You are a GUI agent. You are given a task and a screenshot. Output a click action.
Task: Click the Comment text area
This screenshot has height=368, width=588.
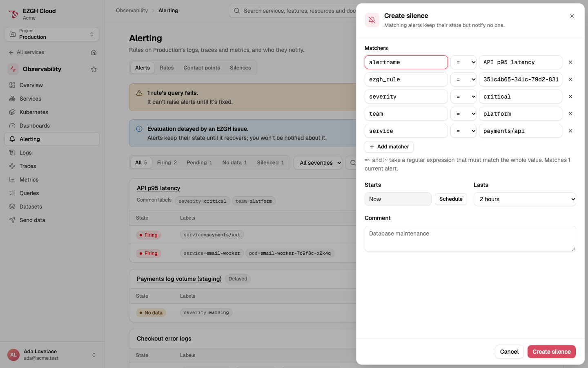pos(470,239)
